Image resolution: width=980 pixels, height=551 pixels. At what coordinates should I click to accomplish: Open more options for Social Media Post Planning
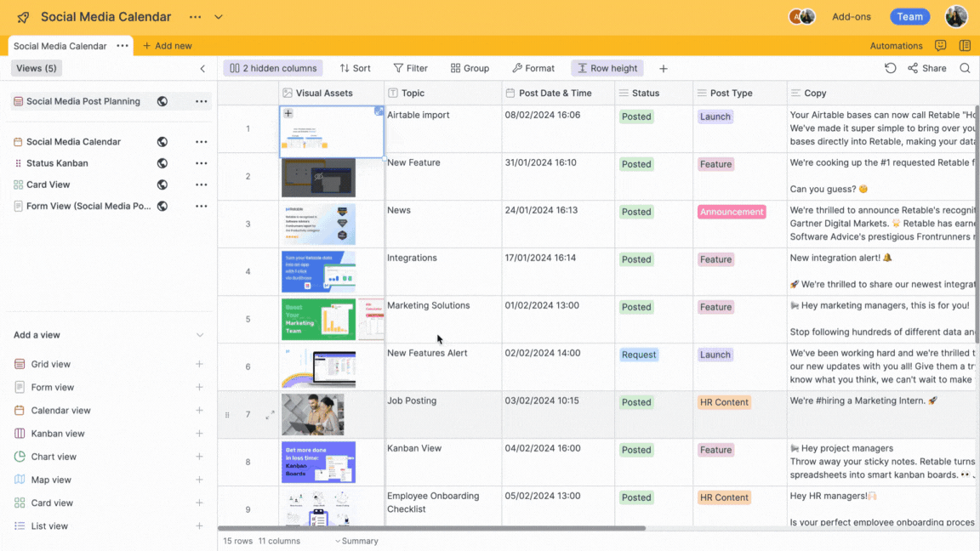point(202,101)
